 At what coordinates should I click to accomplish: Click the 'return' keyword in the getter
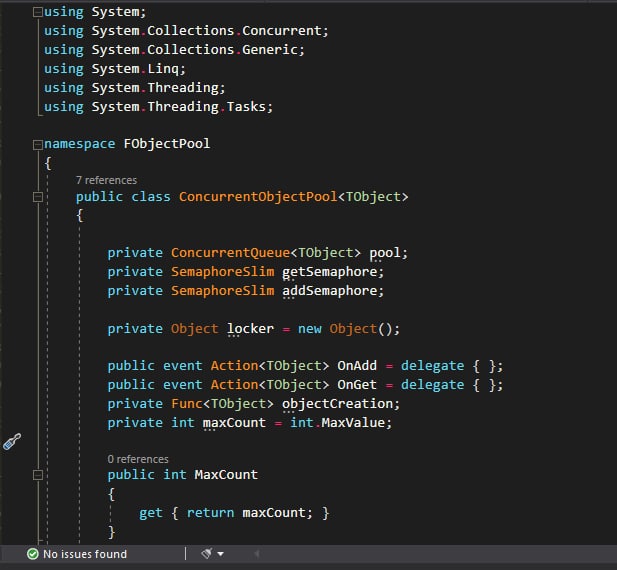click(210, 513)
